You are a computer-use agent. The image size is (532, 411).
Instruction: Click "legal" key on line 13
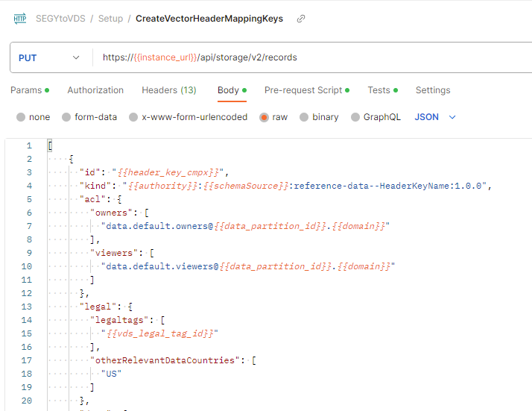(x=98, y=307)
